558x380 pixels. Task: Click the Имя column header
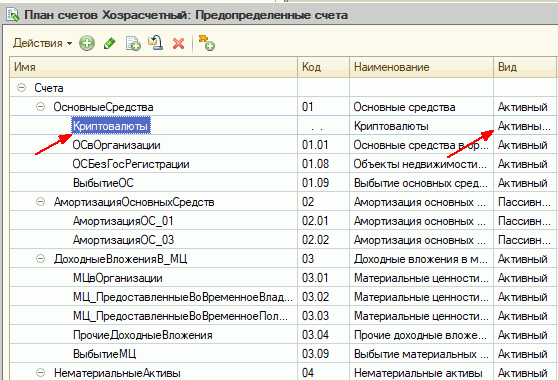pos(154,67)
